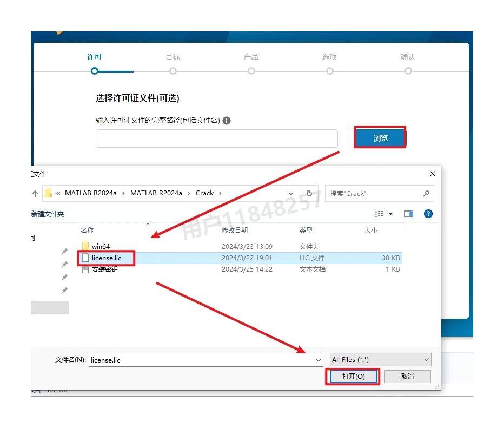Go up one folder level arrow
Viewport: 504px width, 428px height.
[x=35, y=193]
